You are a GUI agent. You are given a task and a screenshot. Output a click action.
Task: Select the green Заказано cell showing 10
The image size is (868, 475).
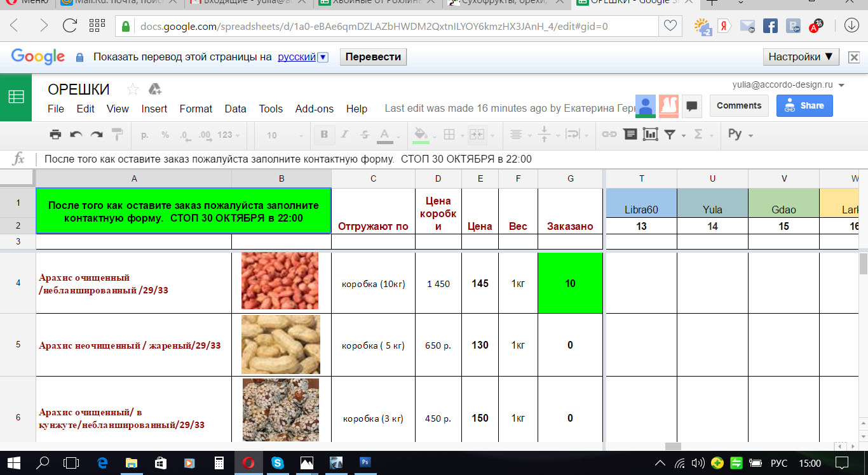(x=570, y=283)
